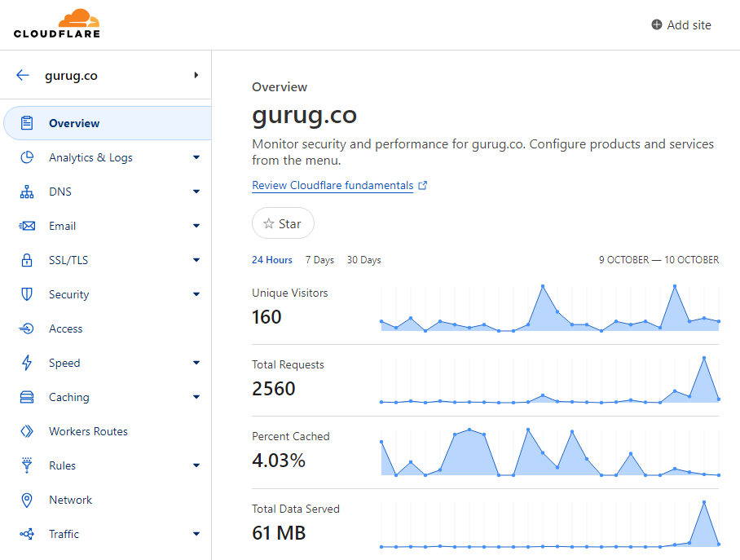Click the Percent Cached label
The width and height of the screenshot is (740, 560).
291,437
